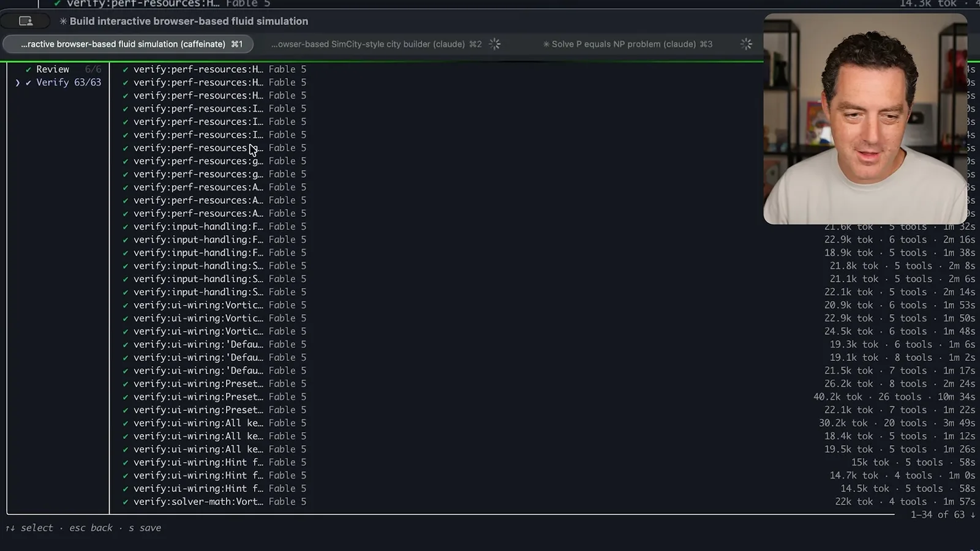This screenshot has height=551, width=980.
Task: Collapse the Verify 63/63 chevron
Action: pyautogui.click(x=18, y=83)
